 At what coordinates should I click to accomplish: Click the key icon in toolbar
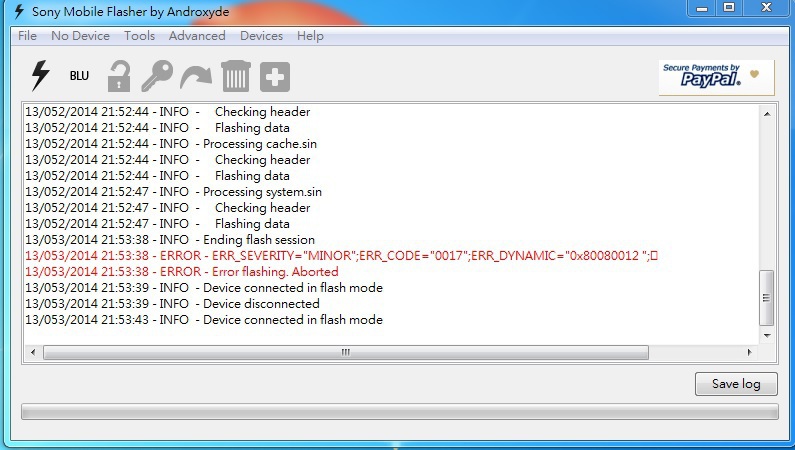coord(157,76)
